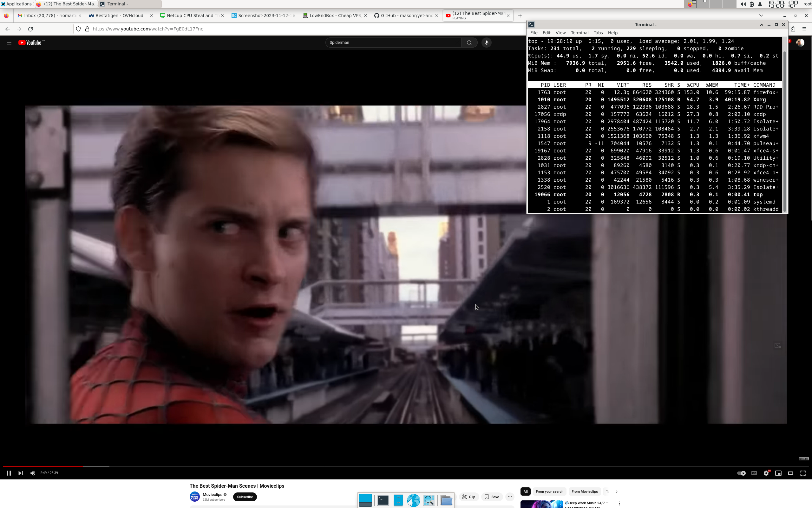
Task: Start voice search with the microphone
Action: 487,43
